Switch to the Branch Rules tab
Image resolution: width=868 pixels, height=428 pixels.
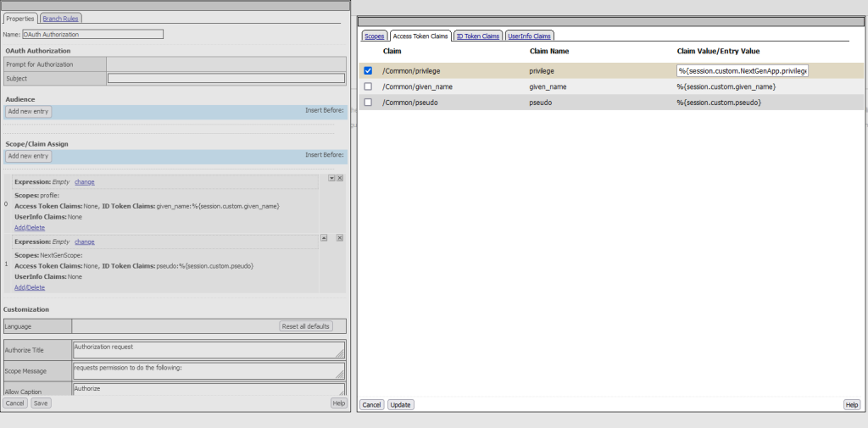(61, 18)
